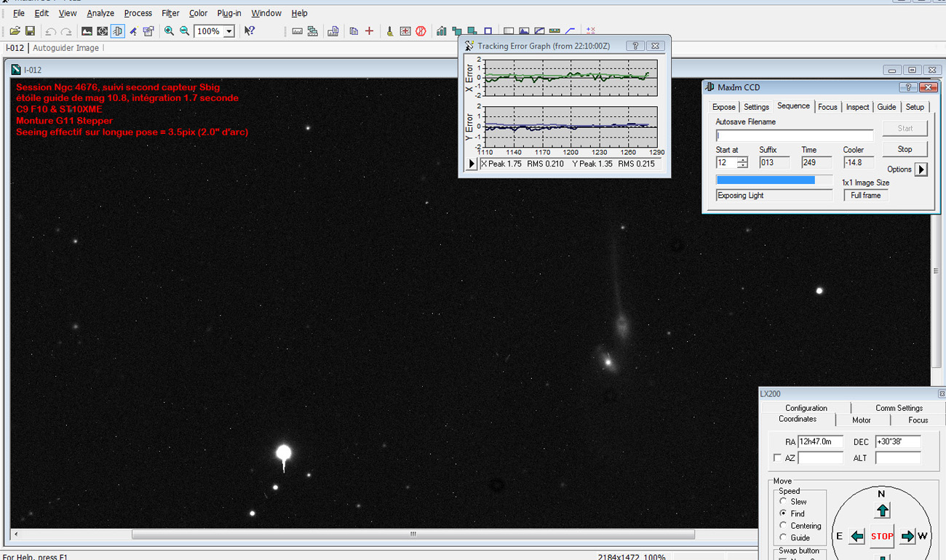Click the graph scroll play arrow
946x560 pixels.
coord(471,164)
